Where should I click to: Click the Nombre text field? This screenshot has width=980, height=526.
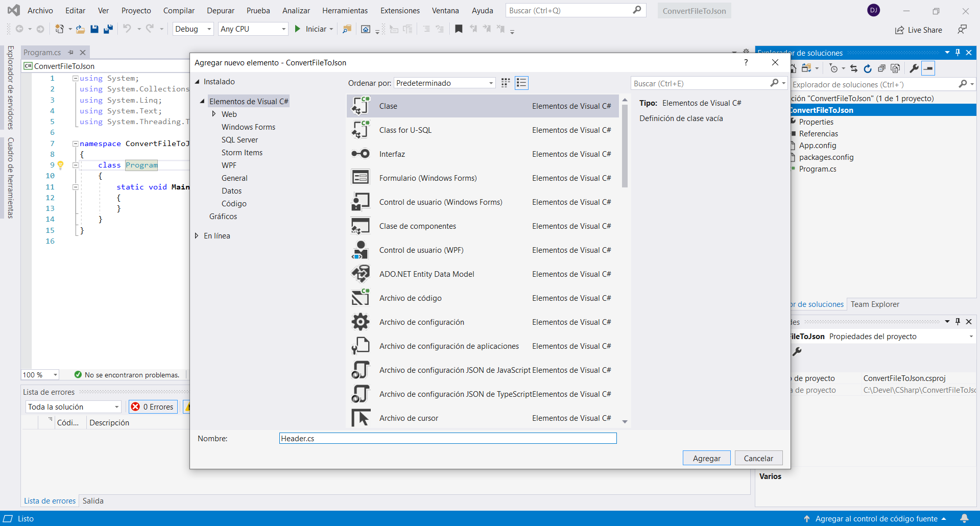click(x=447, y=438)
